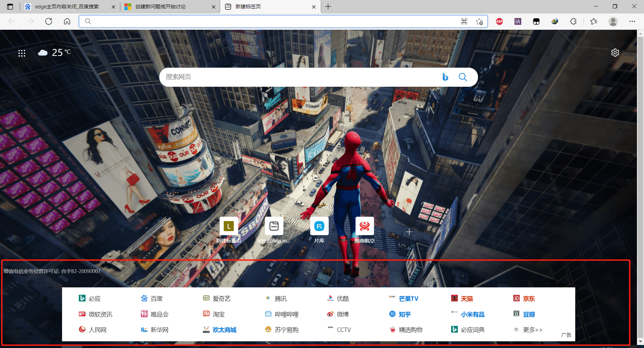
Task: Click the page scrollbar down arrow
Action: (640, 341)
